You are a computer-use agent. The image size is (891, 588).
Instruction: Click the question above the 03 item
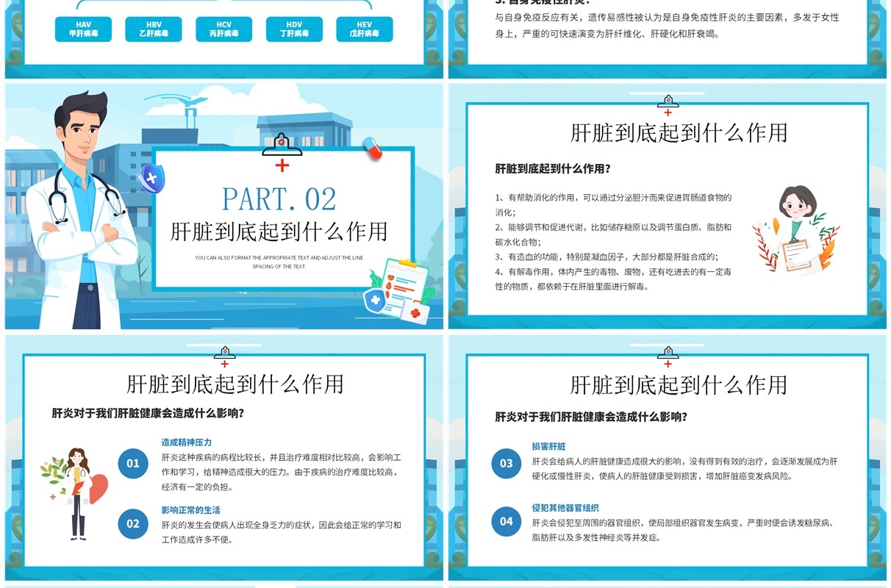click(591, 417)
